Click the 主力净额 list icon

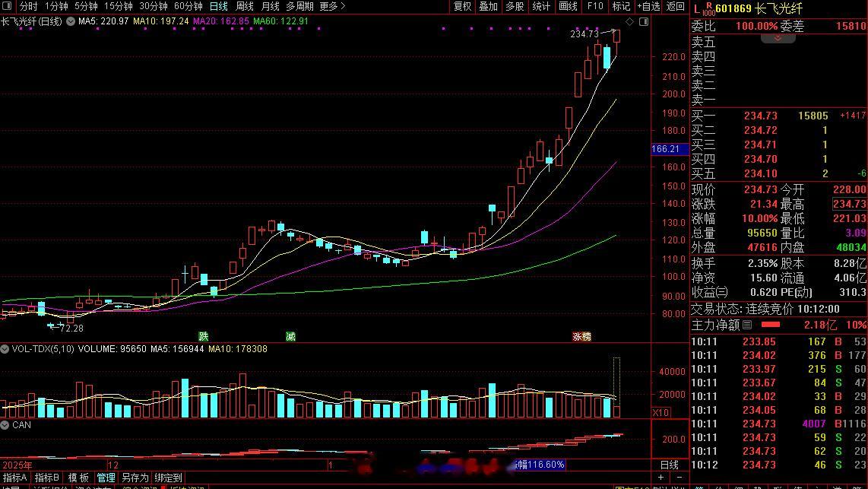(747, 325)
